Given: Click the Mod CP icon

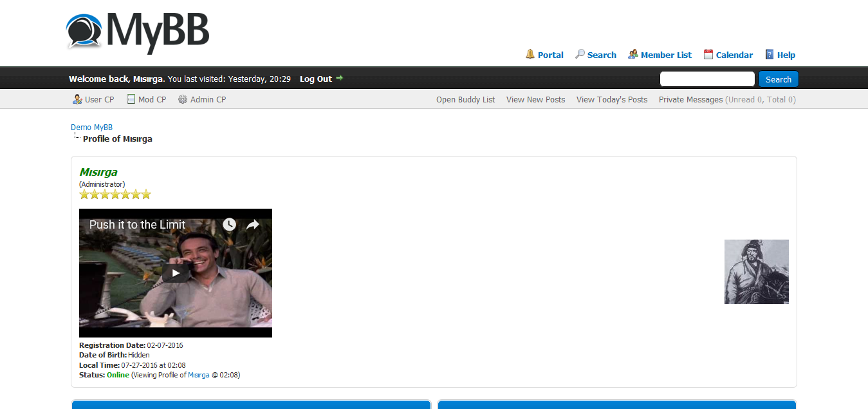Looking at the screenshot, I should pos(131,99).
